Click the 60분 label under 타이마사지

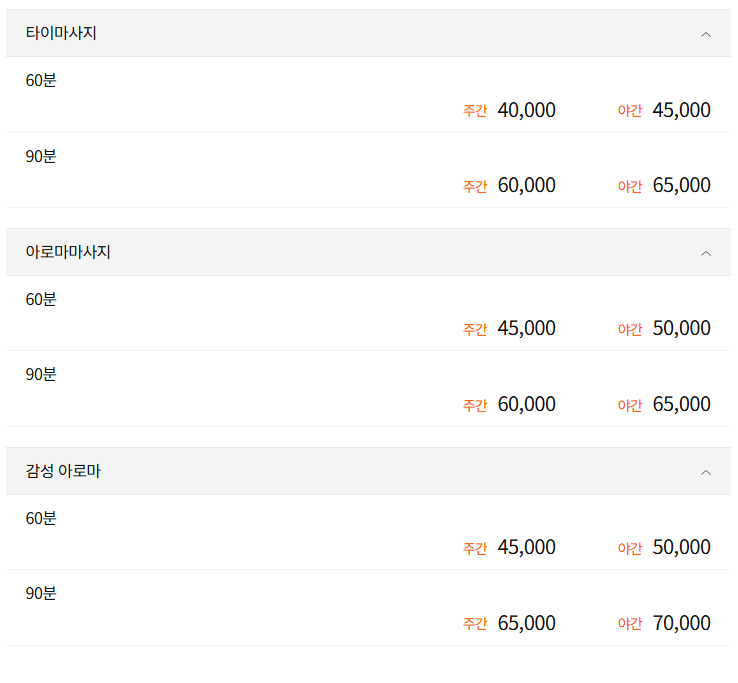[x=41, y=80]
